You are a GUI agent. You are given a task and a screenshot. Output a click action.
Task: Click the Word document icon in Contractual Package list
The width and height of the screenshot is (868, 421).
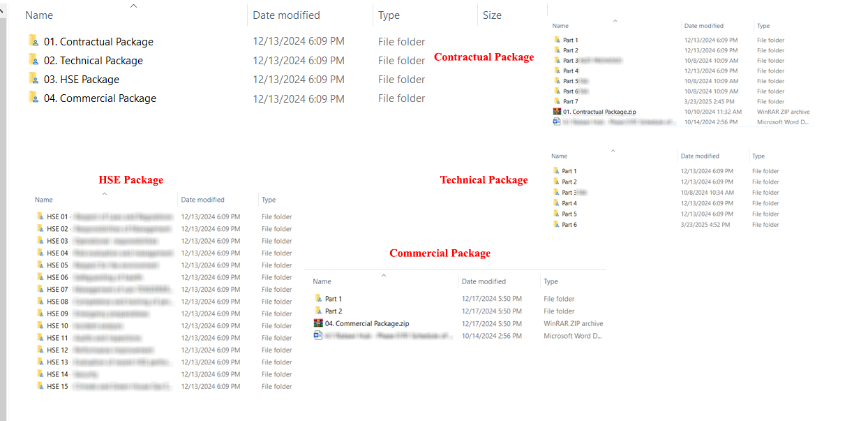tap(557, 121)
